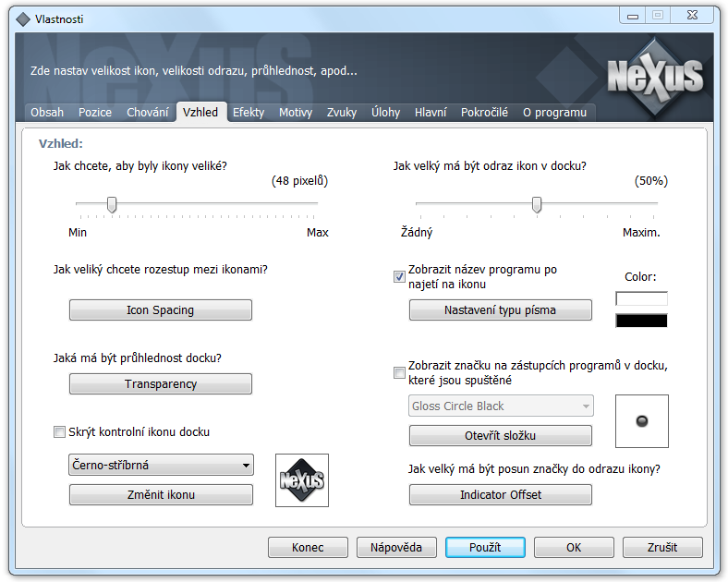Enable Skrýt kontrolní ikonu docku checkbox
Viewport: 728px width, 582px height.
tap(59, 432)
